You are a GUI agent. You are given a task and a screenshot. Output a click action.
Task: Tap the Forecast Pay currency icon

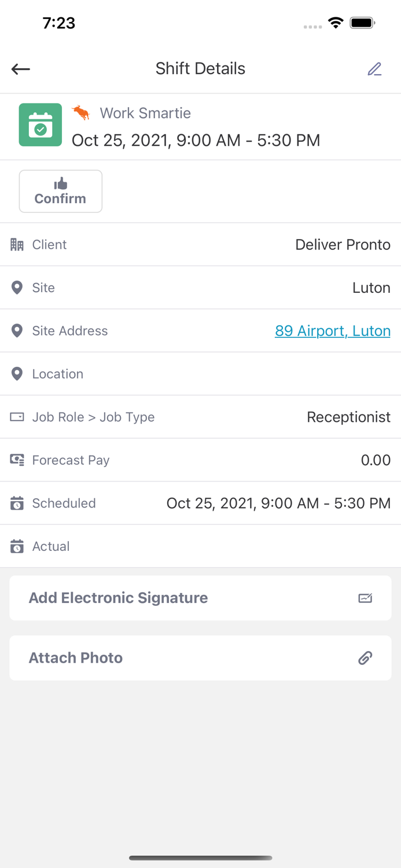(17, 459)
